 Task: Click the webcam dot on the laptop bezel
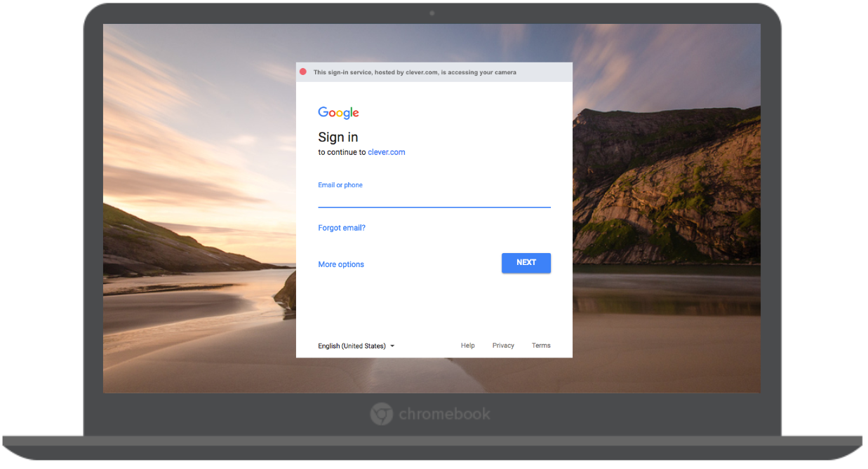click(x=430, y=12)
